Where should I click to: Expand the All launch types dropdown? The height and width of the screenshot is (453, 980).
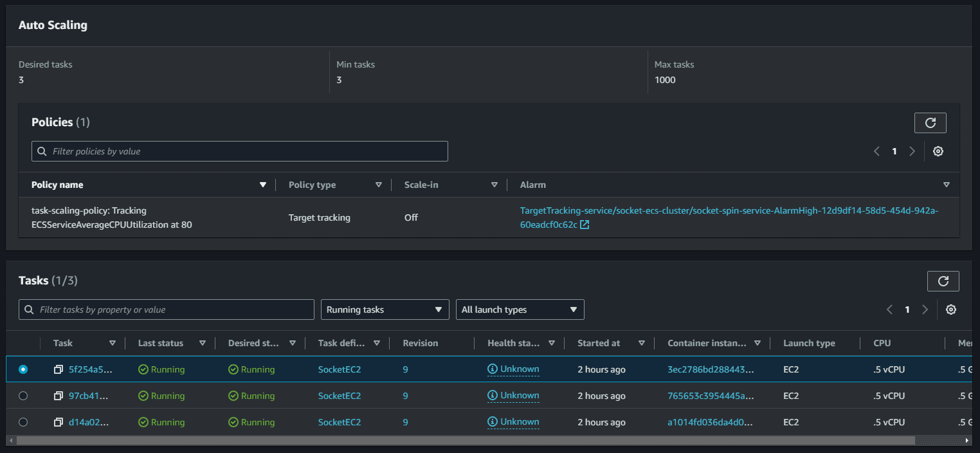coord(520,310)
